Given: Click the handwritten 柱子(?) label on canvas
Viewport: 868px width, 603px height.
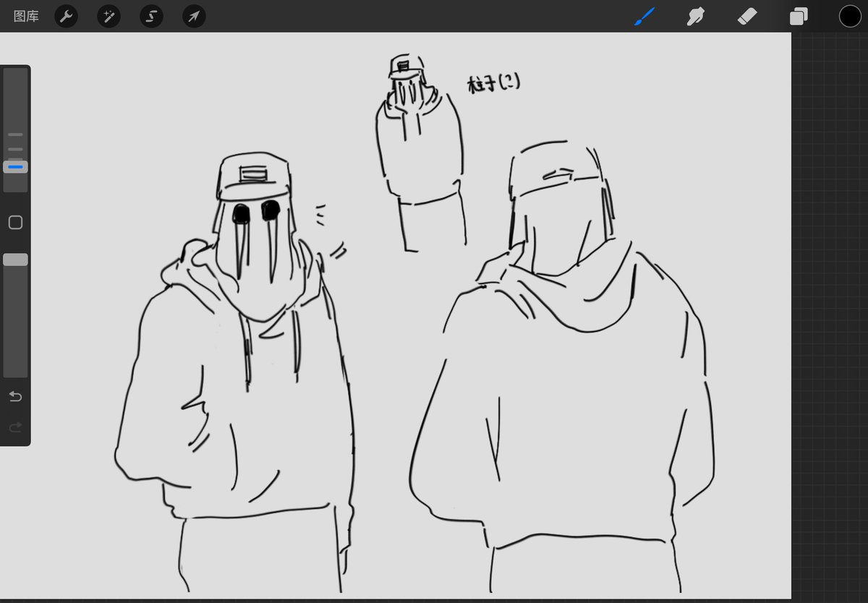Looking at the screenshot, I should click(x=493, y=84).
